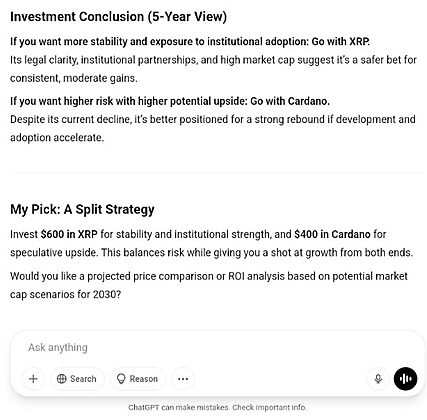Start dictation with the microphone icon

(378, 379)
